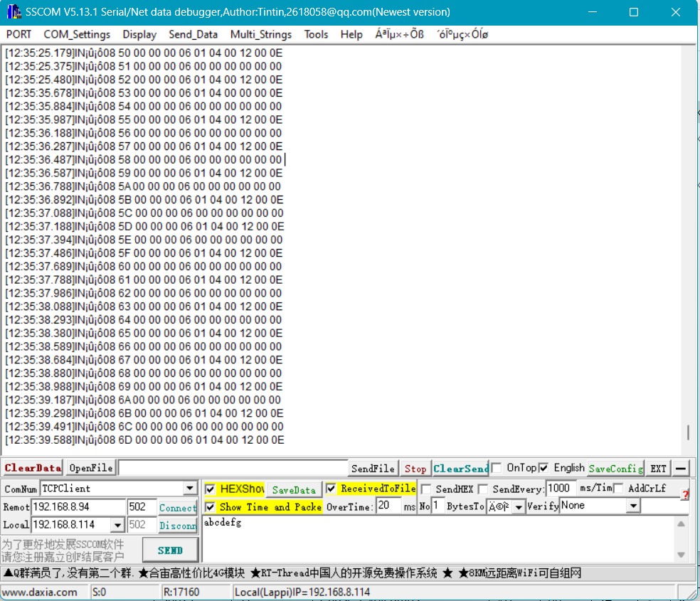
Task: Open the Verify None dropdown
Action: (633, 506)
